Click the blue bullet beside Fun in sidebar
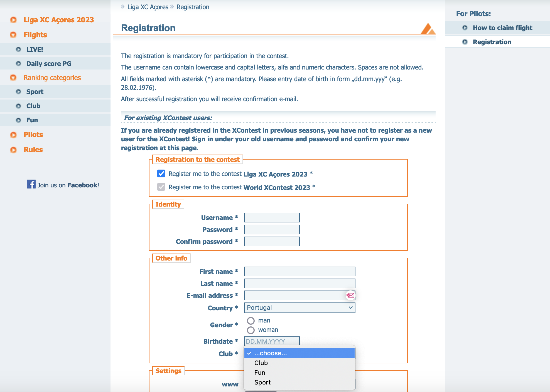Viewport: 550px width, 392px height. pyautogui.click(x=18, y=120)
